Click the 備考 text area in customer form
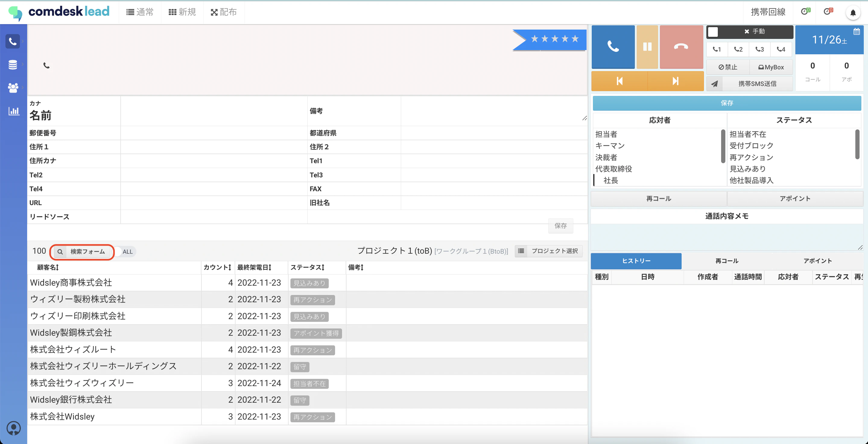 coord(494,111)
